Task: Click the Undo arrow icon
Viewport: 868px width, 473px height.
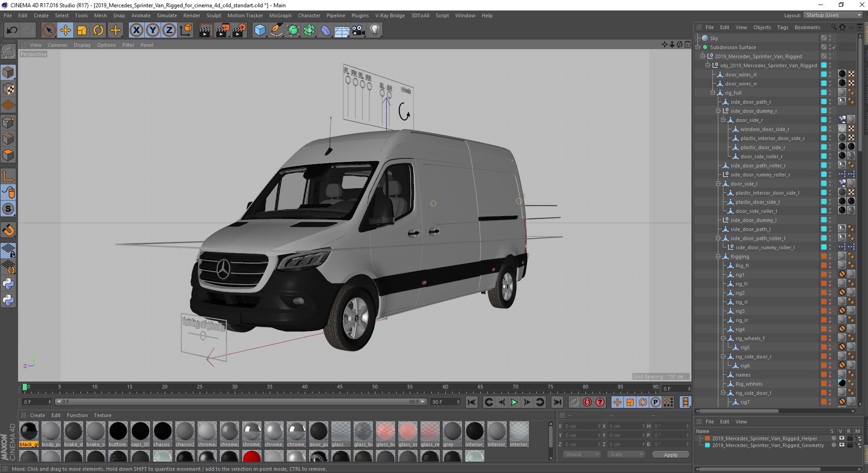Action: pos(12,30)
